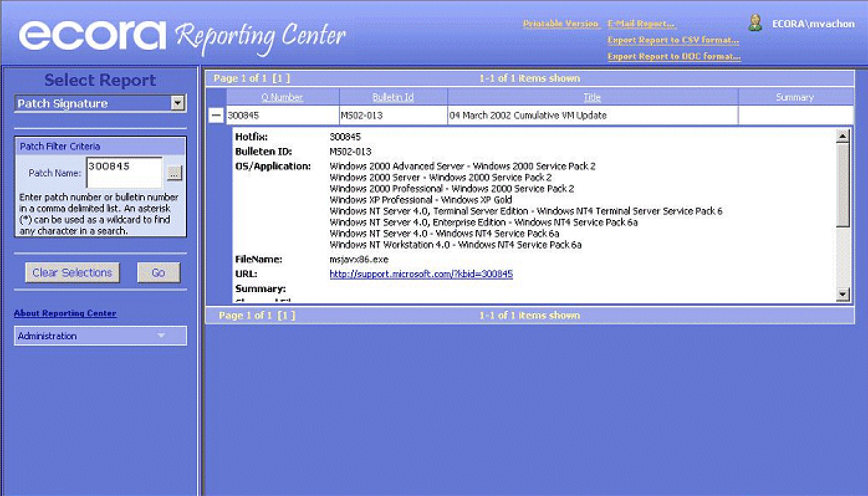Click the "OS/Application:" field label
Screen dimensions: 868x496
(273, 167)
